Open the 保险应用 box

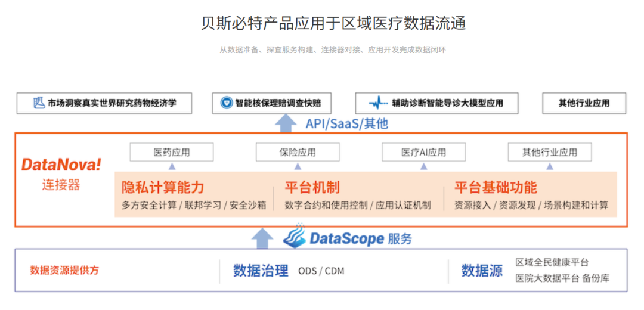click(298, 152)
